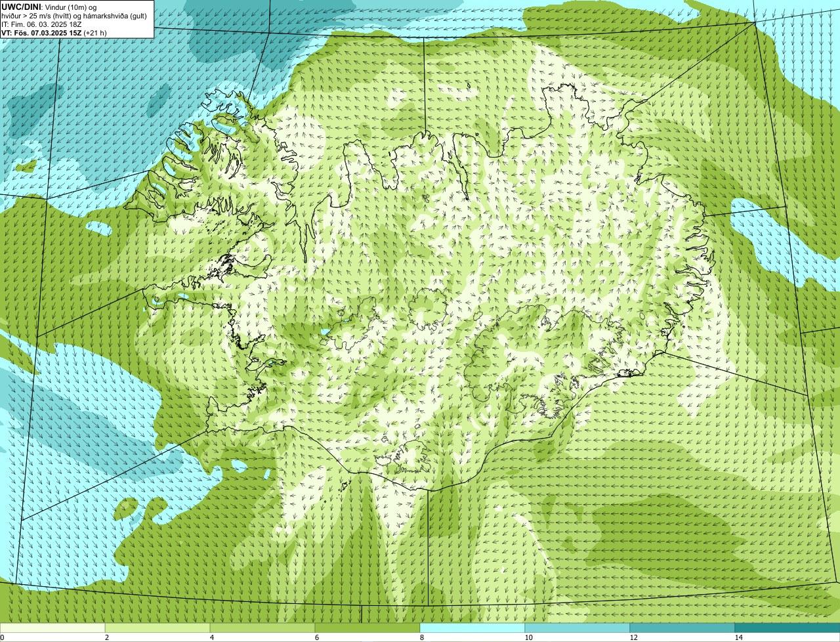Click the 4–6 green legend segment
840x642 pixels.
pos(262,628)
